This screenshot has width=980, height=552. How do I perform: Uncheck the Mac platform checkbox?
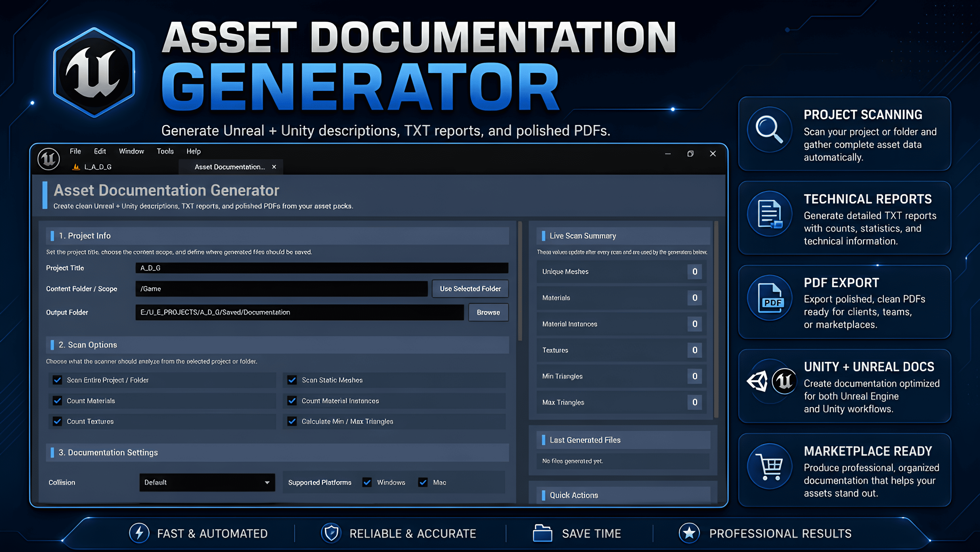[423, 482]
